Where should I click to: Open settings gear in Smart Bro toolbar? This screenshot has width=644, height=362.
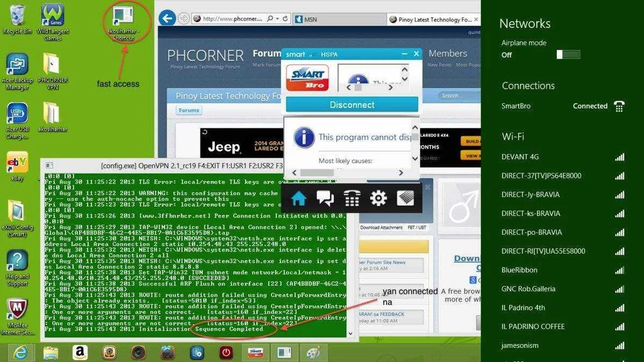point(378,199)
